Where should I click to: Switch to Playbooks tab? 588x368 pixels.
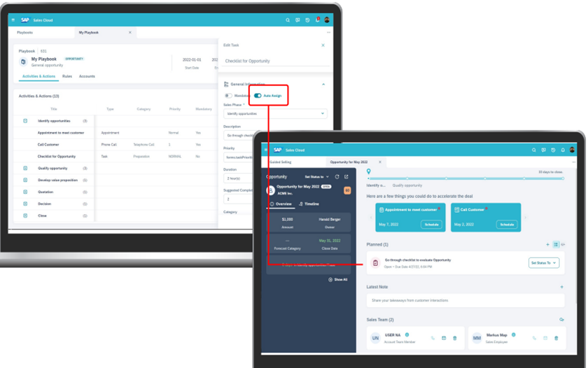25,33
